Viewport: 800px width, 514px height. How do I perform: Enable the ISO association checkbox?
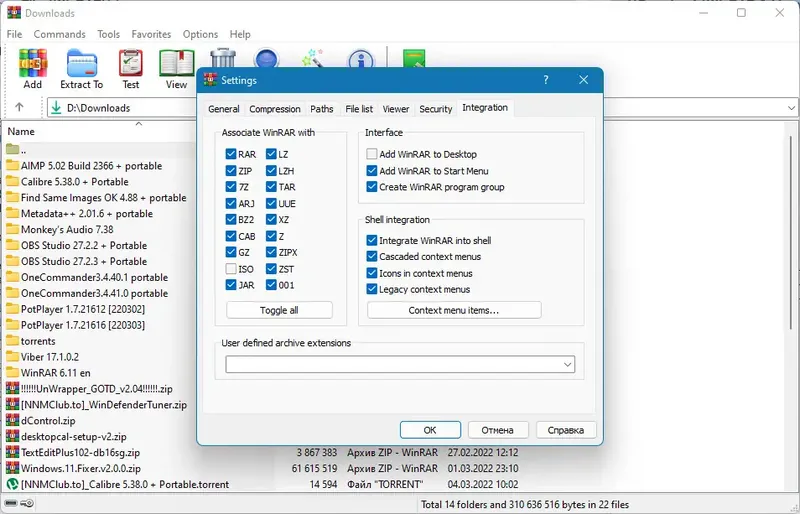click(231, 268)
